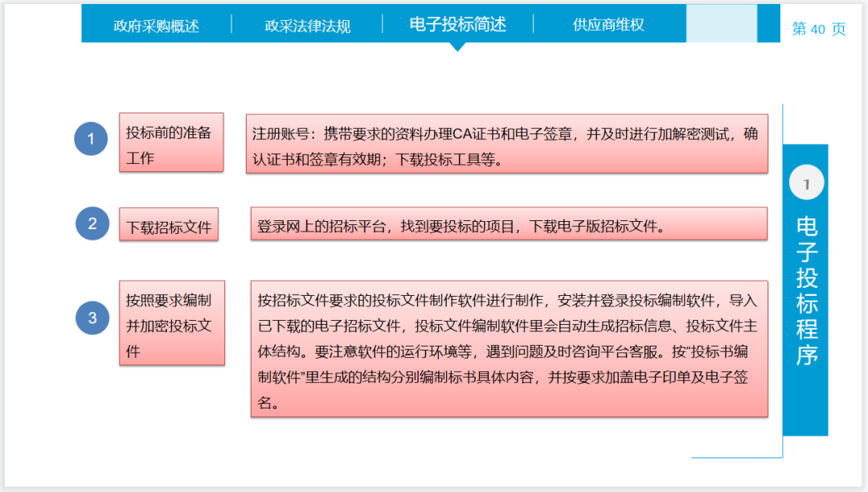Viewport: 868px width, 492px height.
Task: Click the grey circle 1 in sidebar
Action: pos(807,182)
